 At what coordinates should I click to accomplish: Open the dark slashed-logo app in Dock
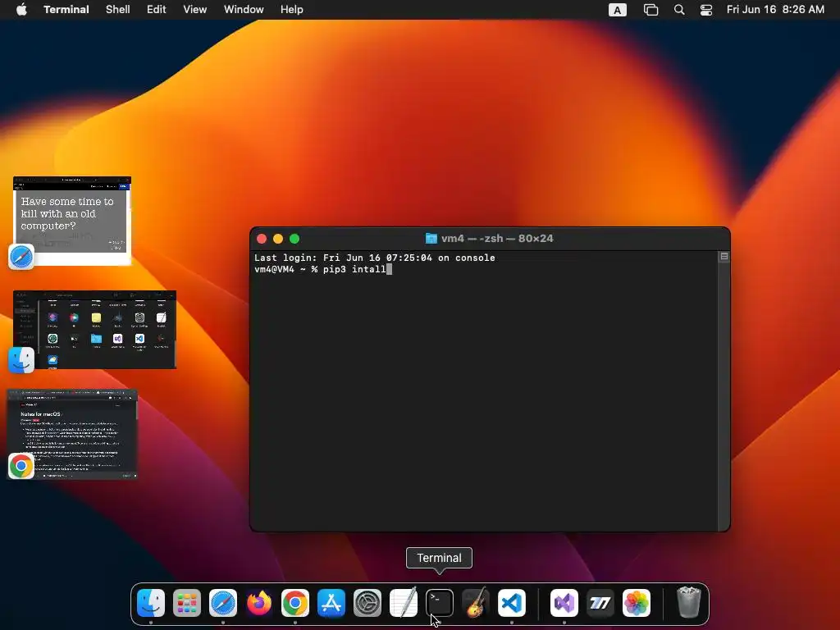coord(600,603)
